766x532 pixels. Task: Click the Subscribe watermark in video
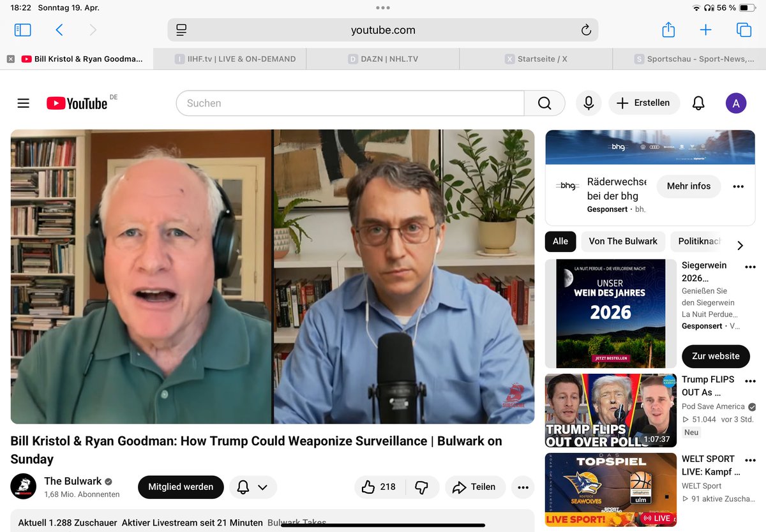(513, 396)
